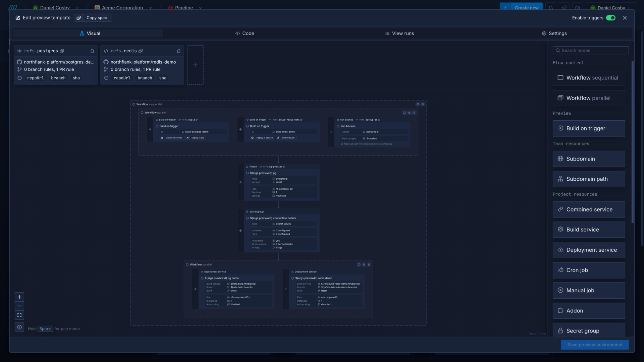644x362 pixels.
Task: Switch outer Workflow sequential to parallel layout
Action: [418, 104]
